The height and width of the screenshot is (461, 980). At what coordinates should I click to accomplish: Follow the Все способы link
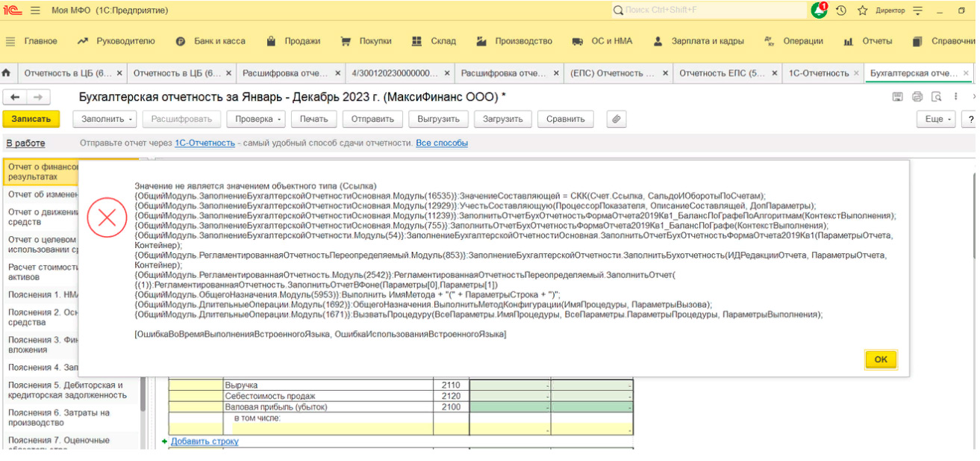coord(442,143)
